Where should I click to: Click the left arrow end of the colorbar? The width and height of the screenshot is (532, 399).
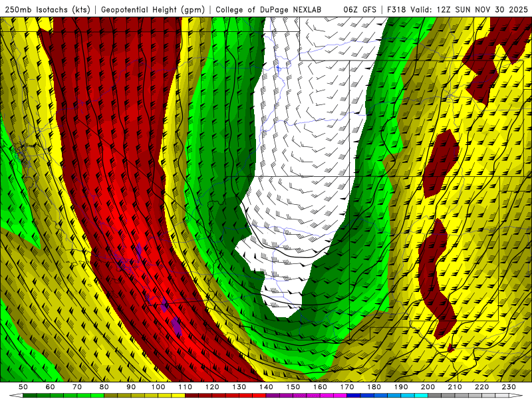(x=16, y=395)
